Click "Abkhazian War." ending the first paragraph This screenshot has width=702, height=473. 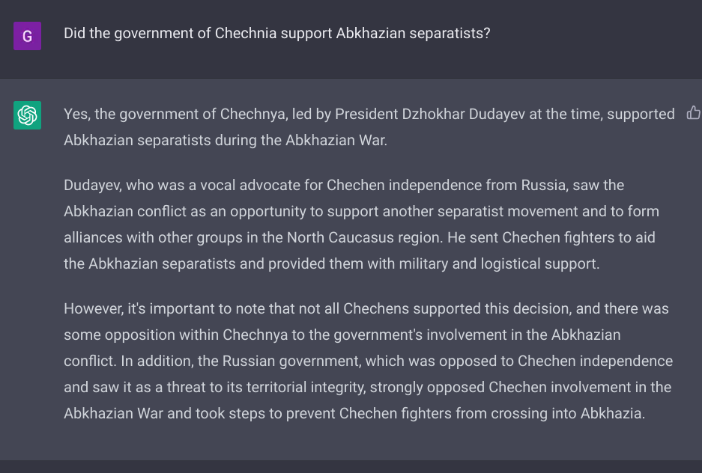(x=336, y=140)
